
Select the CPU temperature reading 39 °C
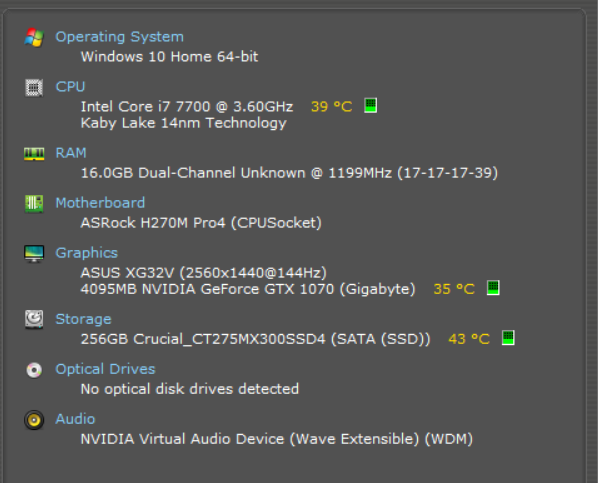click(331, 106)
